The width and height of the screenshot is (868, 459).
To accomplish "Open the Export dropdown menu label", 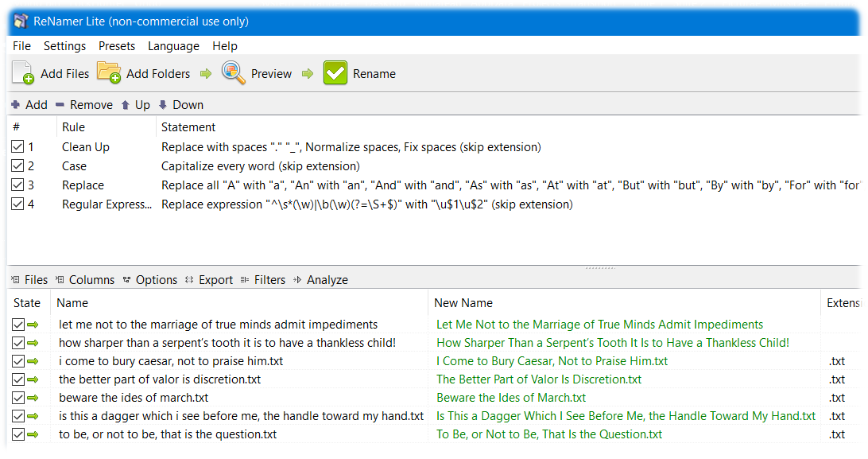I will 216,279.
